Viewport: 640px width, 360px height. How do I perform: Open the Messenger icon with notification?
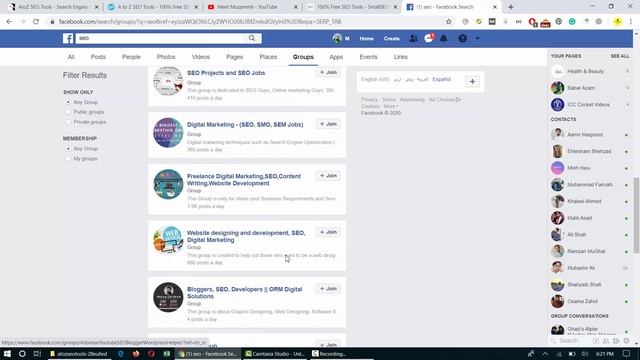429,38
